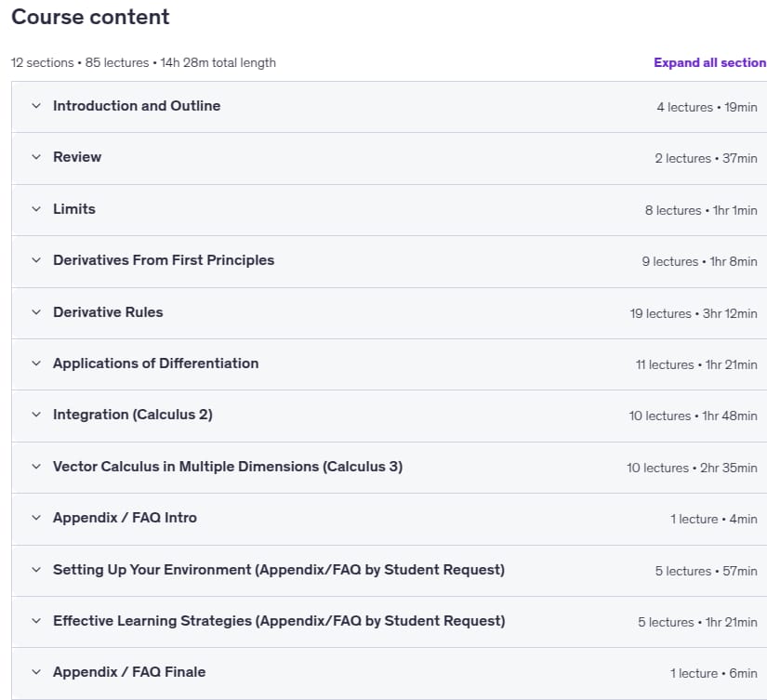Click chevron for Setting Up Your Environment
Image resolution: width=767 pixels, height=700 pixels.
tap(36, 570)
